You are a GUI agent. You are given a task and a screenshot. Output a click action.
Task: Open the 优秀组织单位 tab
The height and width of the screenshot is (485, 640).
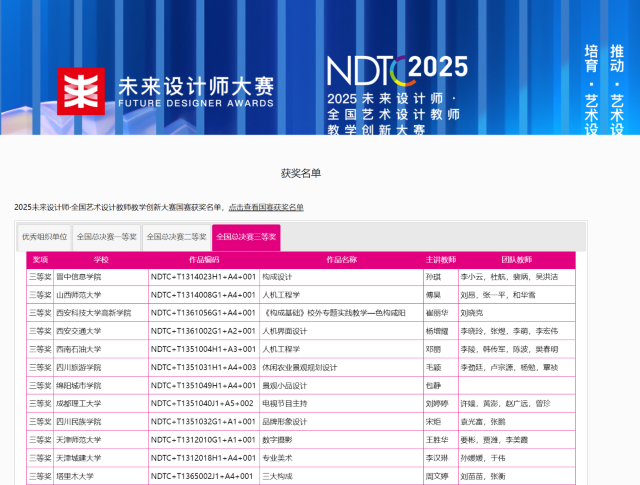(45, 237)
